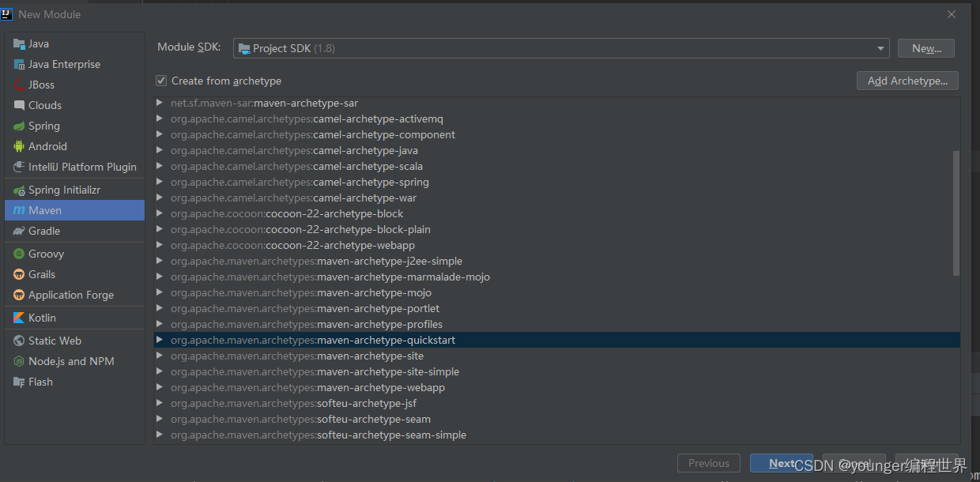Click the orange Grails icon
980x482 pixels.
[20, 274]
